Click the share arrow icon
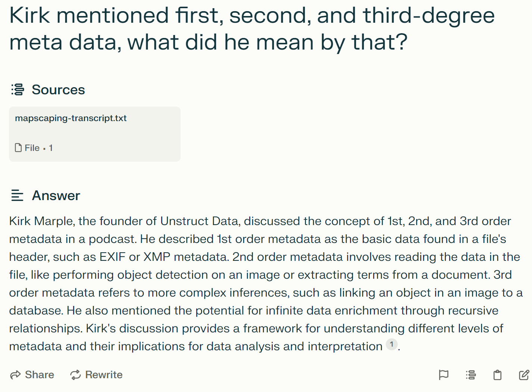The image size is (532, 392). (x=15, y=375)
